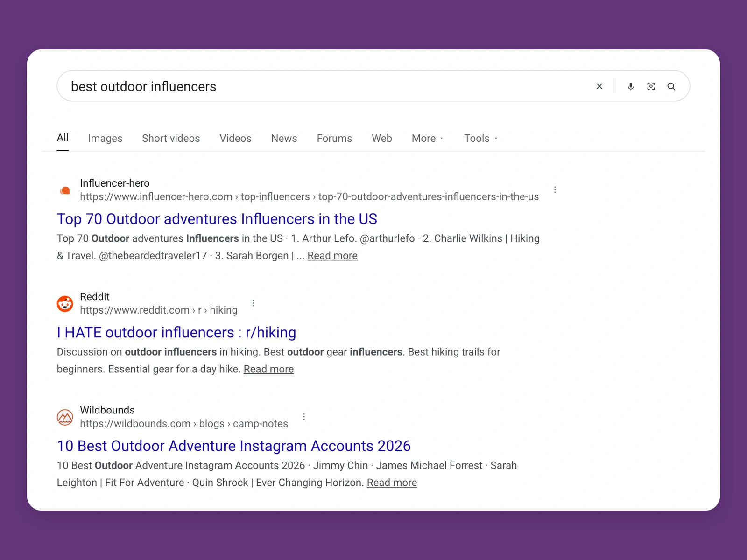Expand the More dropdown
This screenshot has width=747, height=560.
[427, 139]
